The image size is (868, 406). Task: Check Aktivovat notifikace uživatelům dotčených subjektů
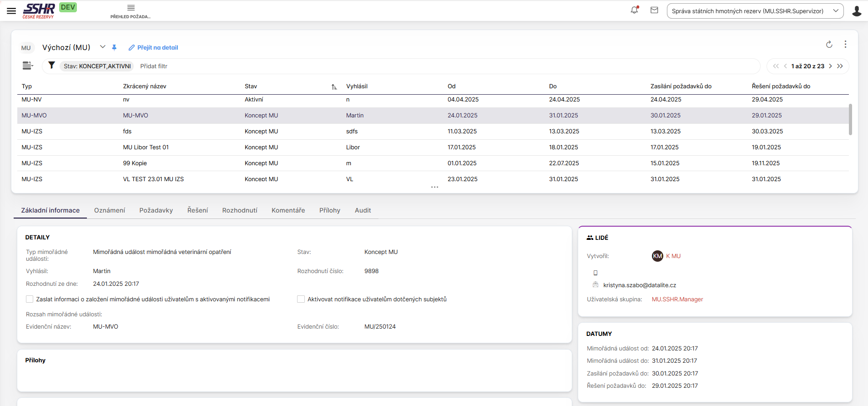coord(301,299)
